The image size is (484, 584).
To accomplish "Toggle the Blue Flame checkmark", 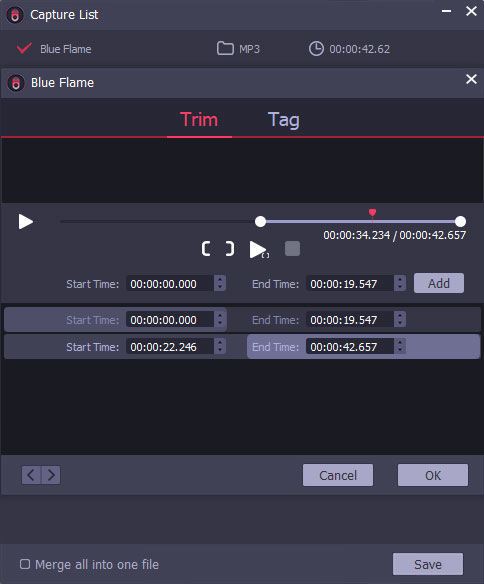I will [x=24, y=48].
